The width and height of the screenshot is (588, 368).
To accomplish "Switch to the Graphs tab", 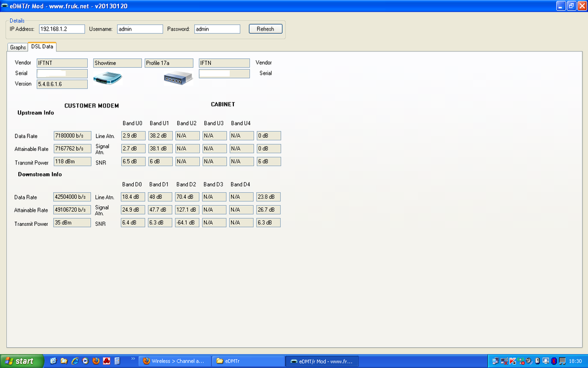I will 18,47.
